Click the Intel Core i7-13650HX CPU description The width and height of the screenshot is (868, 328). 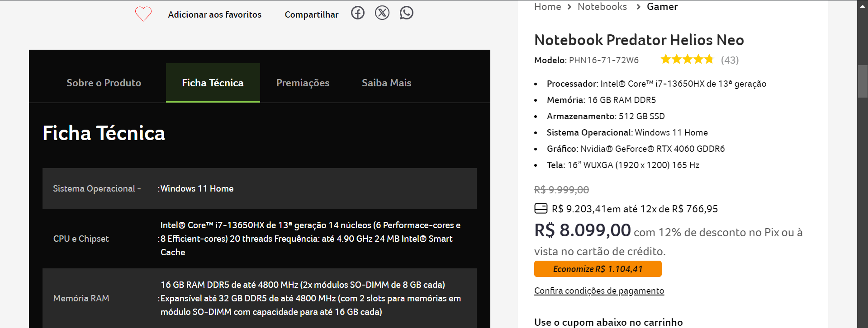310,239
